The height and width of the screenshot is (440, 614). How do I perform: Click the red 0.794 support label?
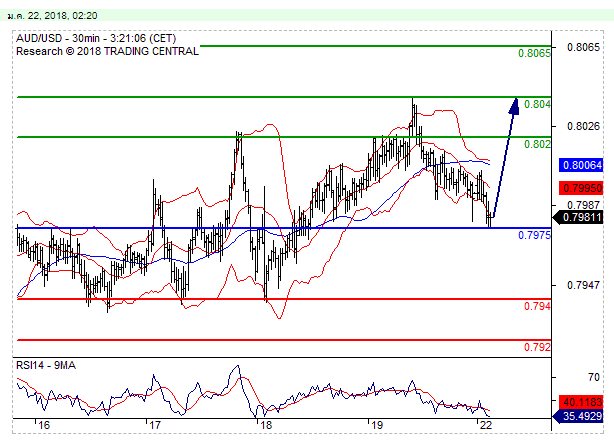pos(537,306)
